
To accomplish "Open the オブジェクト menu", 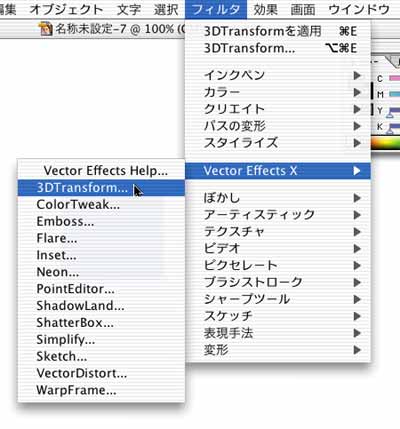I will click(x=66, y=9).
